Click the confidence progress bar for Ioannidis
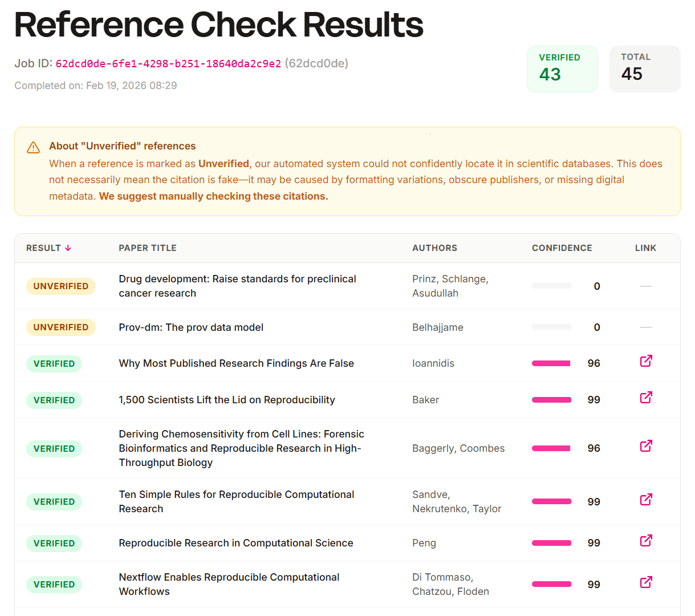This screenshot has width=695, height=616. [551, 363]
